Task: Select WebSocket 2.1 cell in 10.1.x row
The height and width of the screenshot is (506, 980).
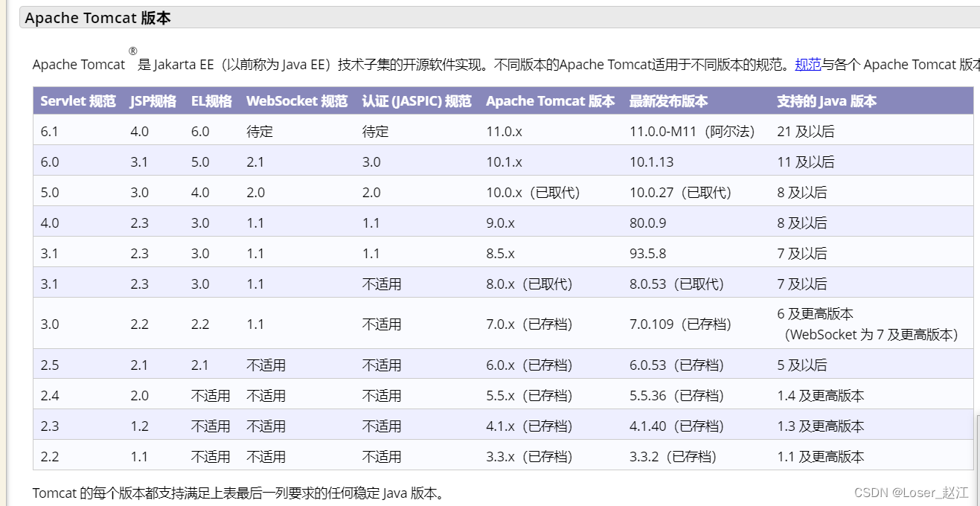Action: (x=255, y=162)
